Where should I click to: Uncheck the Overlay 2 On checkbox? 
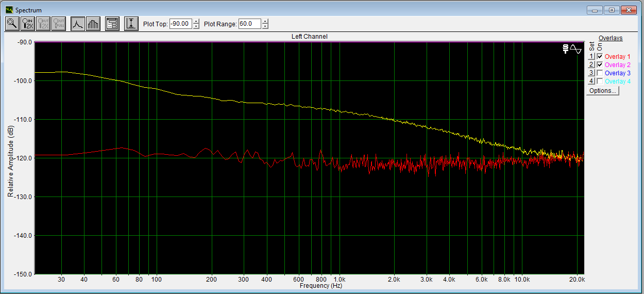[600, 65]
